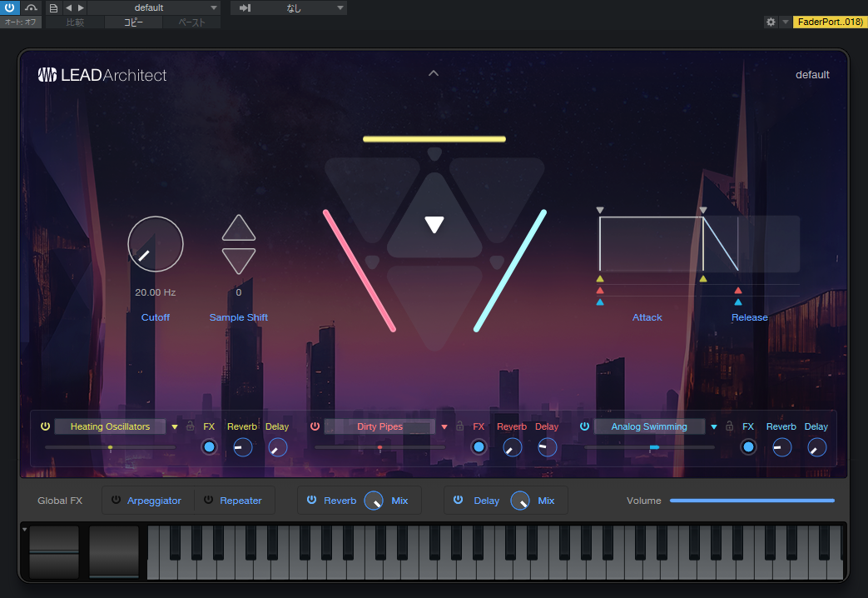This screenshot has width=868, height=598.
Task: Enable the Arpeggiator power switch
Action: coord(116,501)
